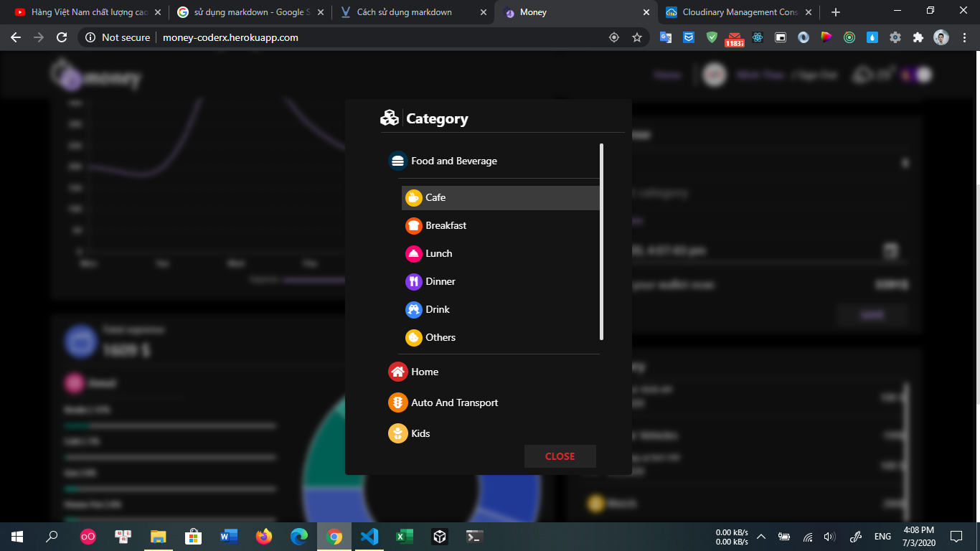Click the Others category icon
This screenshot has height=551, width=980.
413,337
